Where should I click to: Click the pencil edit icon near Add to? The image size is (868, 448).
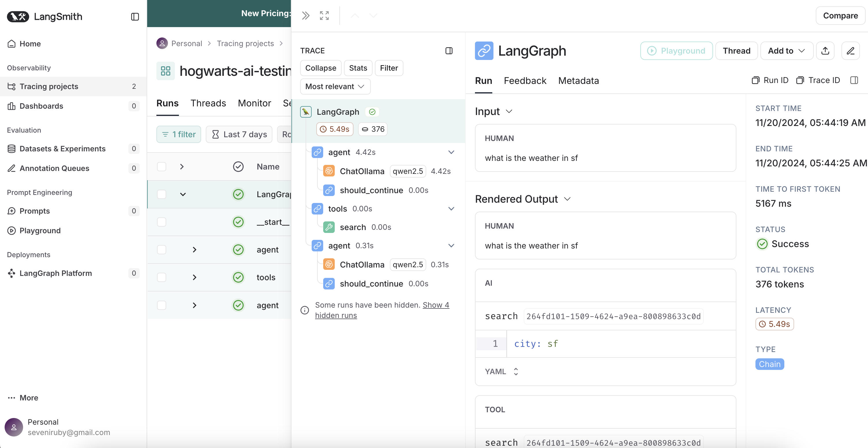(850, 51)
